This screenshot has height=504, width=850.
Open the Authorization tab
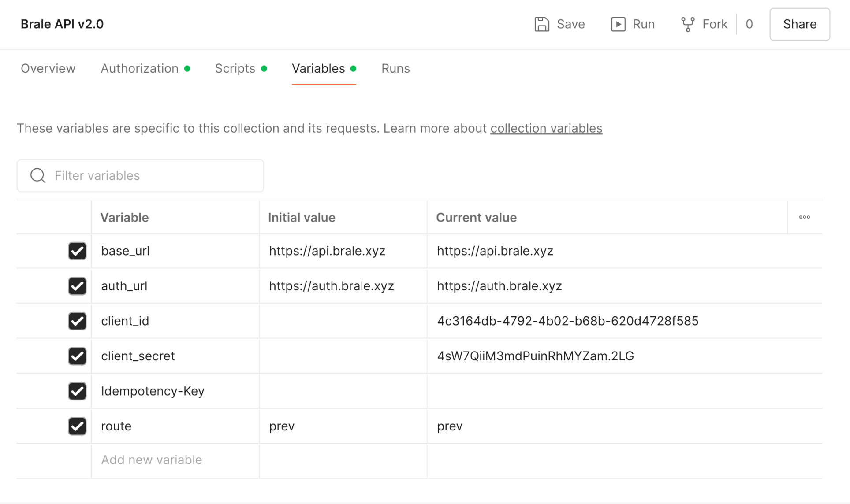click(x=139, y=69)
